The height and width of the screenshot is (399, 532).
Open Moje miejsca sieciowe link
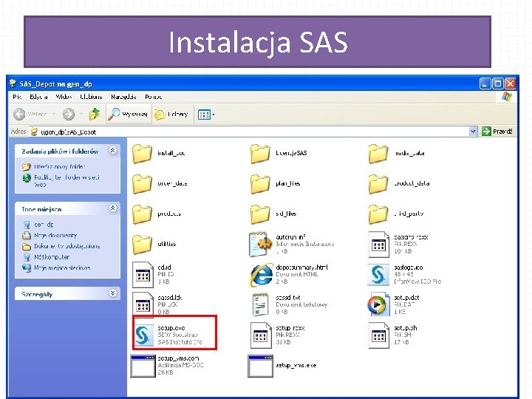(x=62, y=267)
